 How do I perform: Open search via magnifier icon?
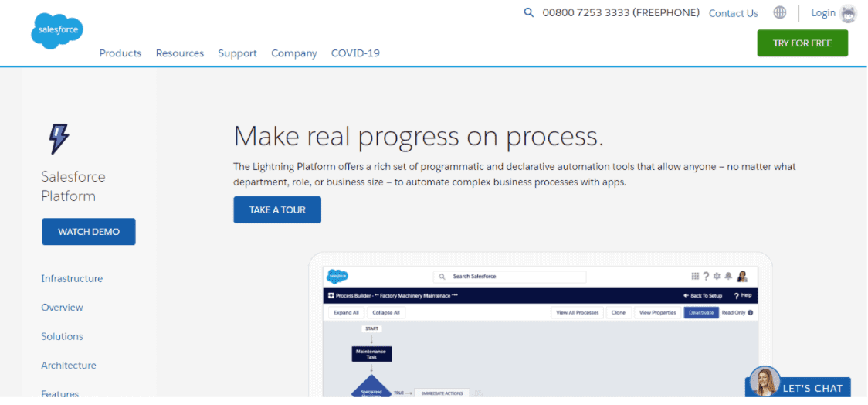[529, 12]
